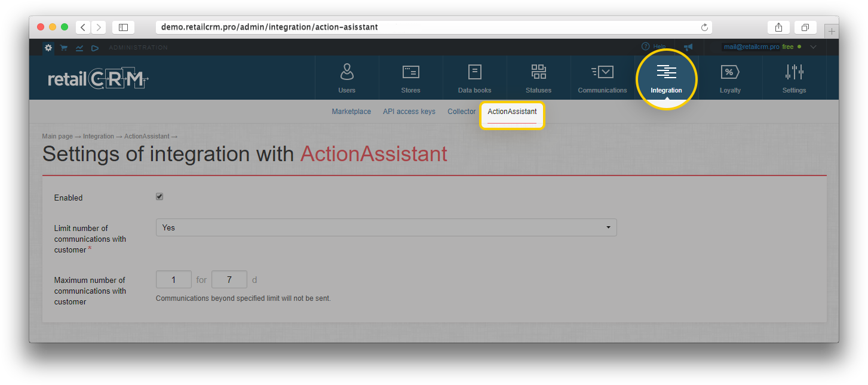Open the shopping cart icon in top bar
This screenshot has width=868, height=385.
point(63,47)
